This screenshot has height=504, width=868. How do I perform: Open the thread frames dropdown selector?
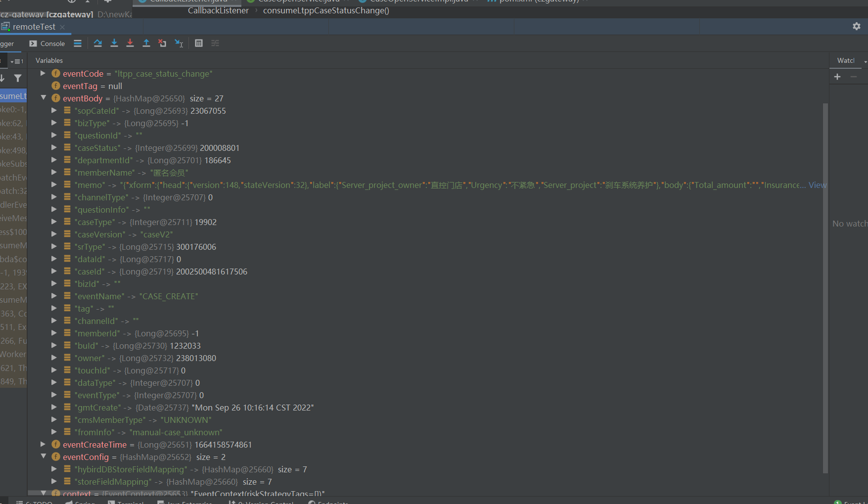point(17,61)
